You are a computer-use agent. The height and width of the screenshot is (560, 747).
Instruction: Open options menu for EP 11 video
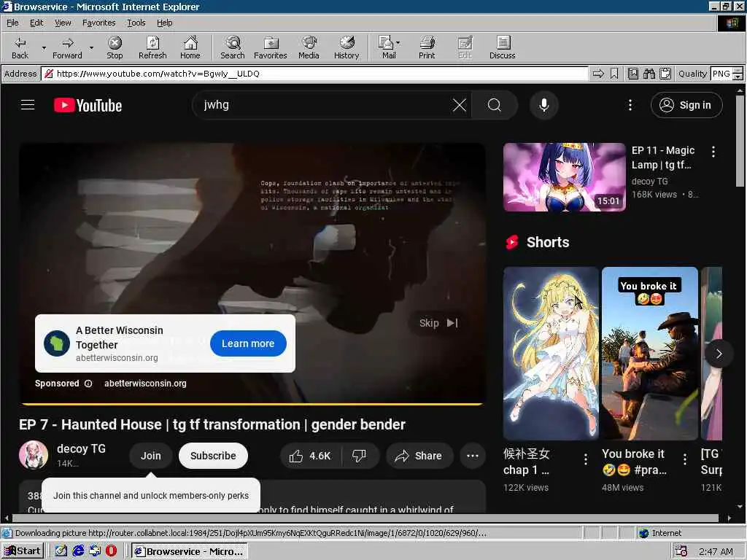713,152
